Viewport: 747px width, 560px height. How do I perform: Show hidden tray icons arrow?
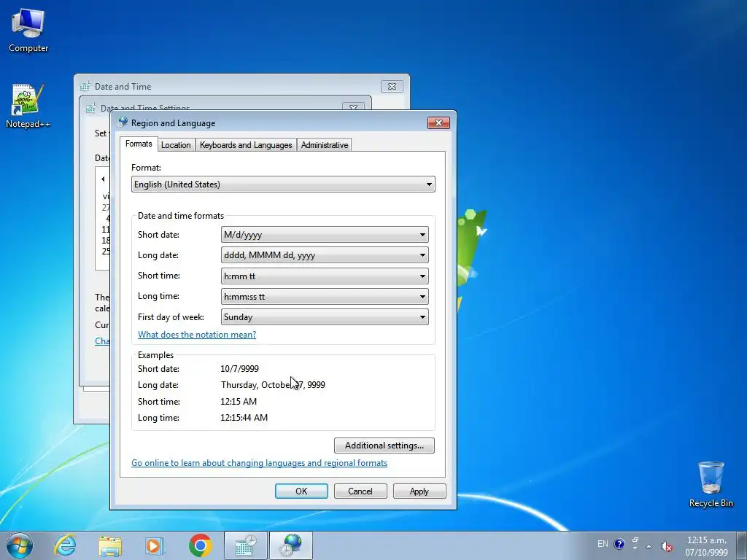click(649, 545)
